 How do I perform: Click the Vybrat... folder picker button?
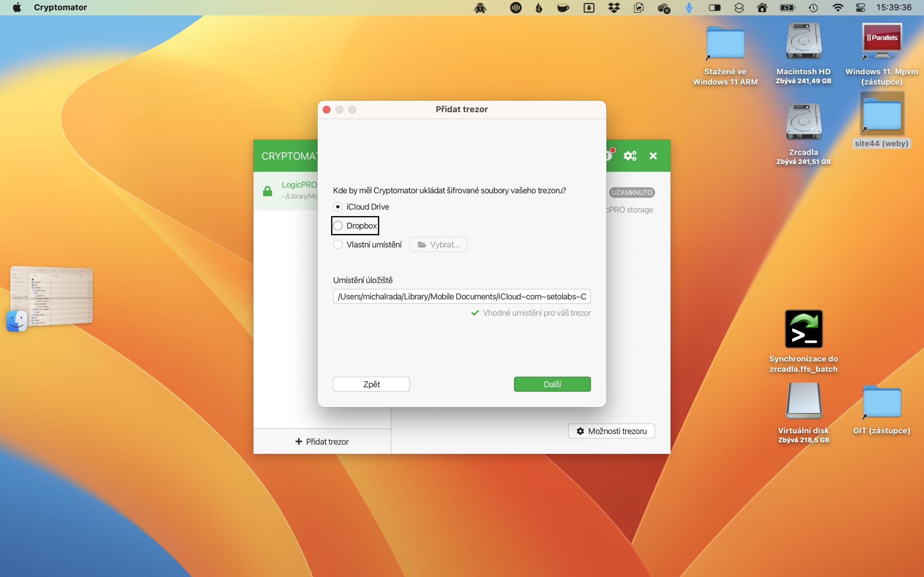click(438, 245)
